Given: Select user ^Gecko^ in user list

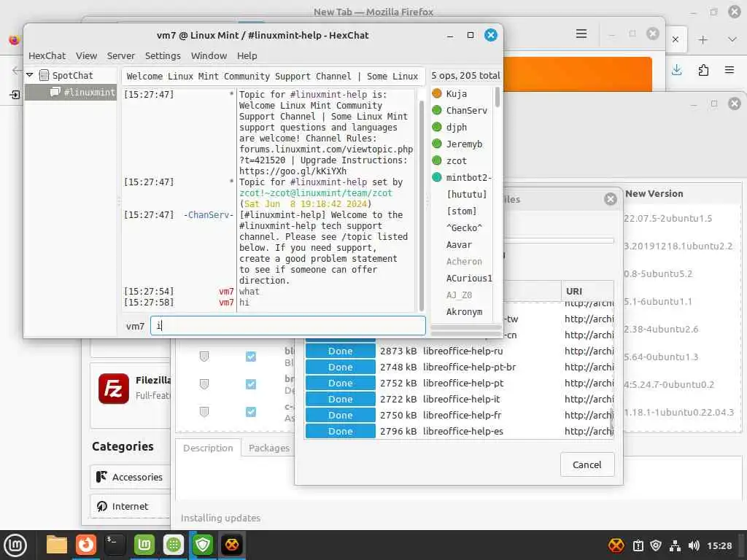Looking at the screenshot, I should click(464, 228).
